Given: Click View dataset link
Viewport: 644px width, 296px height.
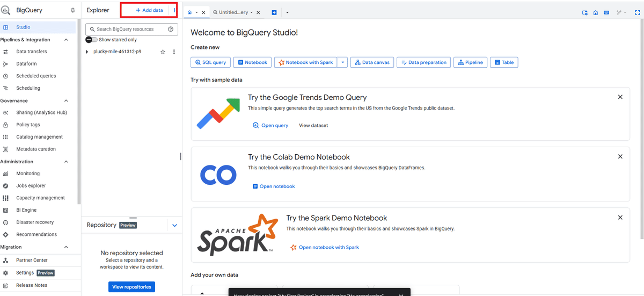Looking at the screenshot, I should pos(313,125).
